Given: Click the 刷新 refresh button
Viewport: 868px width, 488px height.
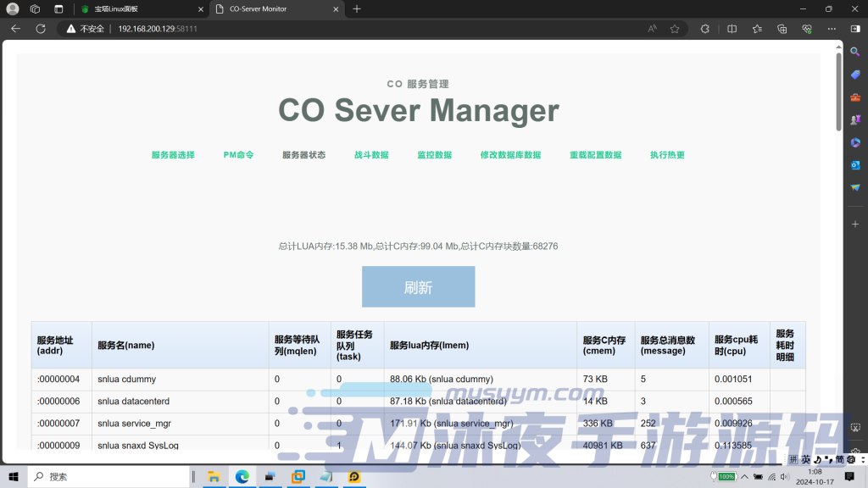Looking at the screenshot, I should pos(418,286).
